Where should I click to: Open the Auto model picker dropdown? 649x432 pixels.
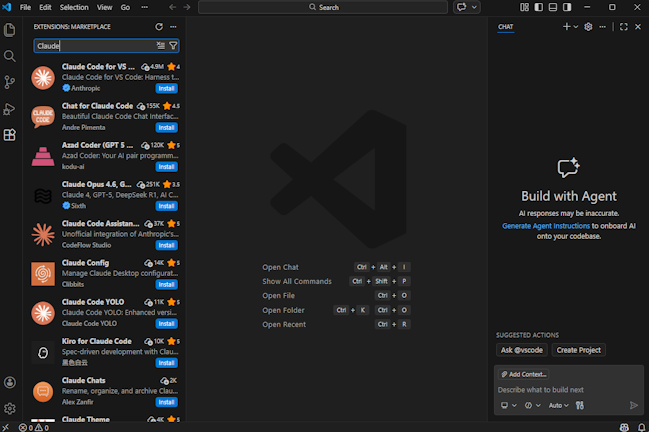click(558, 405)
